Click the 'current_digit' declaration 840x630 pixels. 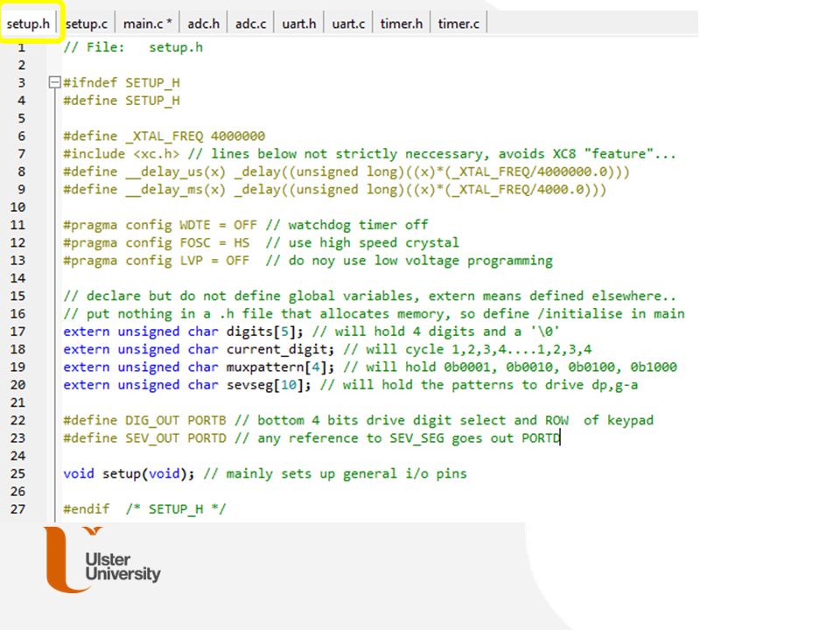[199, 349]
